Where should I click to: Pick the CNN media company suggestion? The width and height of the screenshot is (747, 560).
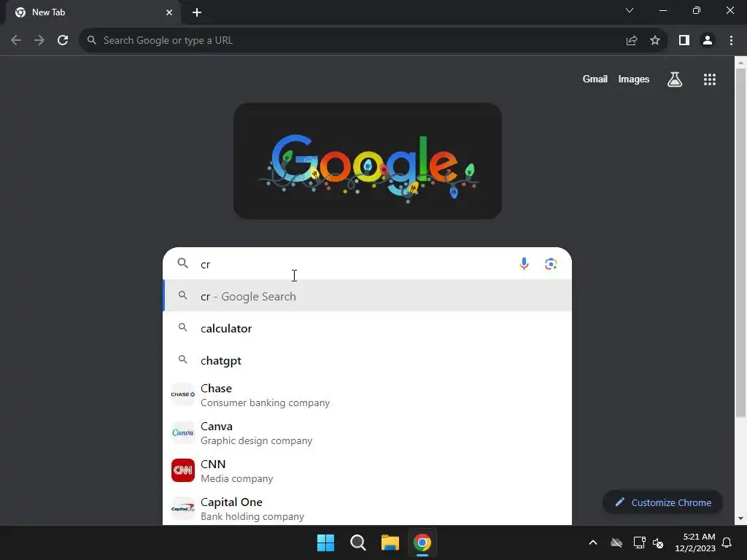coord(368,470)
